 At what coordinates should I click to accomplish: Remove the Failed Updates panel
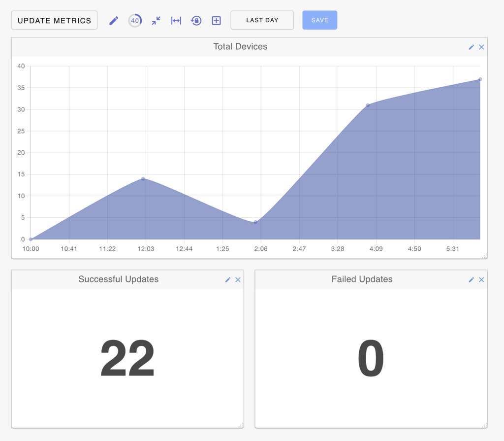click(481, 279)
